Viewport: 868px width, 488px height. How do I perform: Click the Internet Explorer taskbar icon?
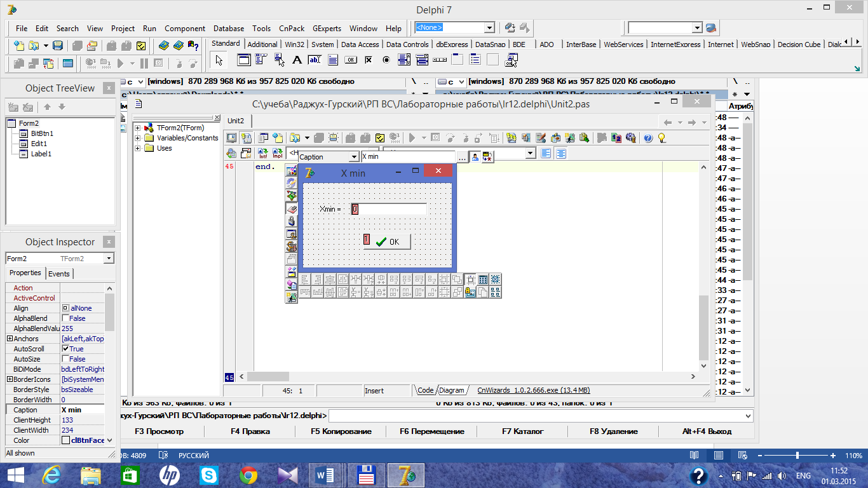point(51,475)
